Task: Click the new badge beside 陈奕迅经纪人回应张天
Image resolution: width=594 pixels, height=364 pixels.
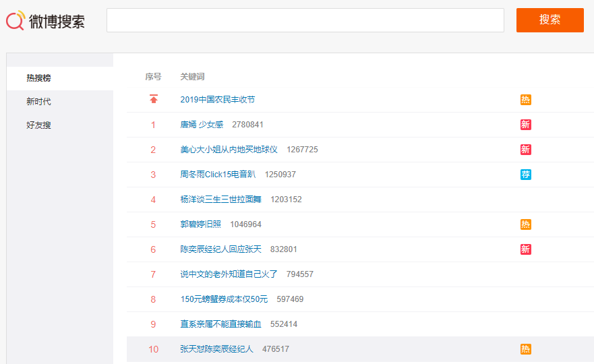Action: coord(525,249)
